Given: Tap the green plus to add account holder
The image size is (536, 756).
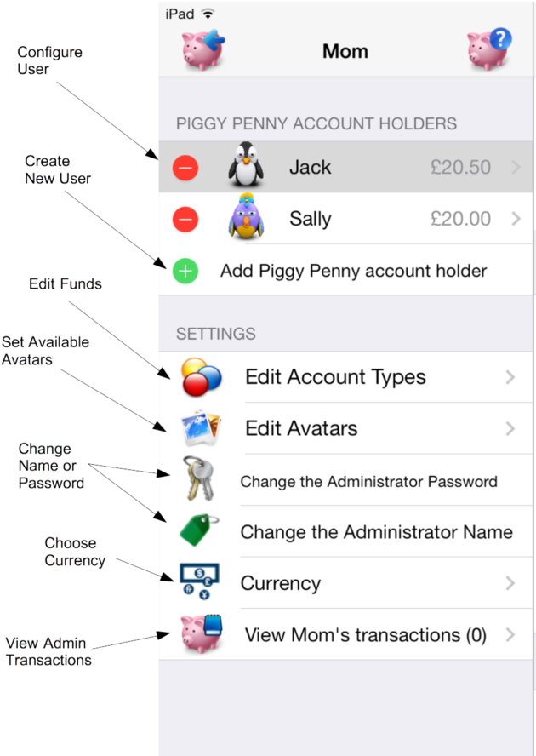Looking at the screenshot, I should 185,271.
